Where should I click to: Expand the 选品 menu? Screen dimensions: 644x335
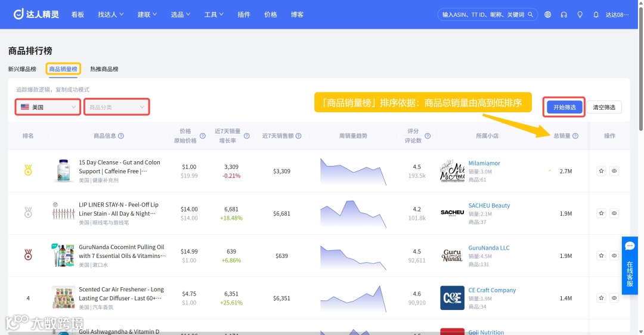(x=180, y=14)
